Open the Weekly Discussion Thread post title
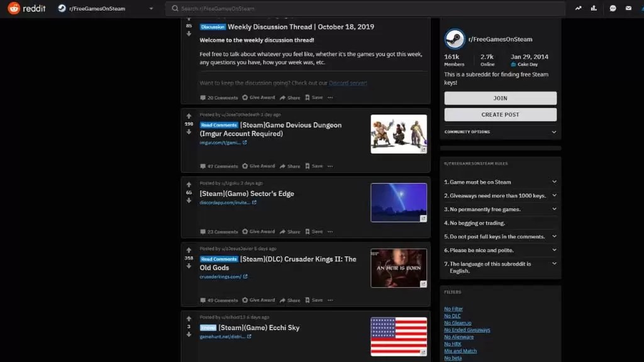The height and width of the screenshot is (362, 644). click(x=301, y=26)
